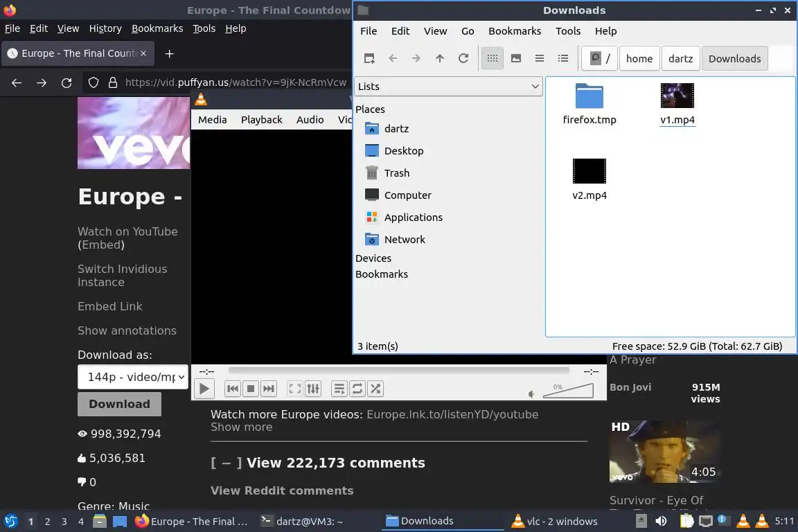Click the Survivor video thumbnail
The height and width of the screenshot is (532, 798).
coord(664,452)
